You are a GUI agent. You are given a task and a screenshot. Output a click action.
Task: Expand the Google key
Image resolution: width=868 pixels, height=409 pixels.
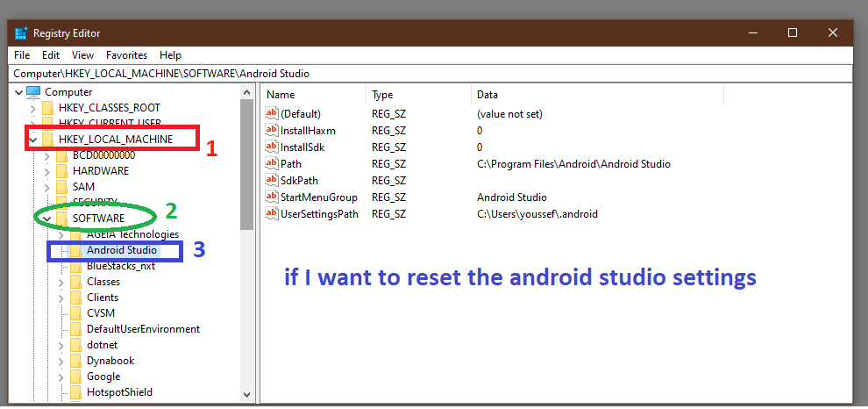coord(62,377)
